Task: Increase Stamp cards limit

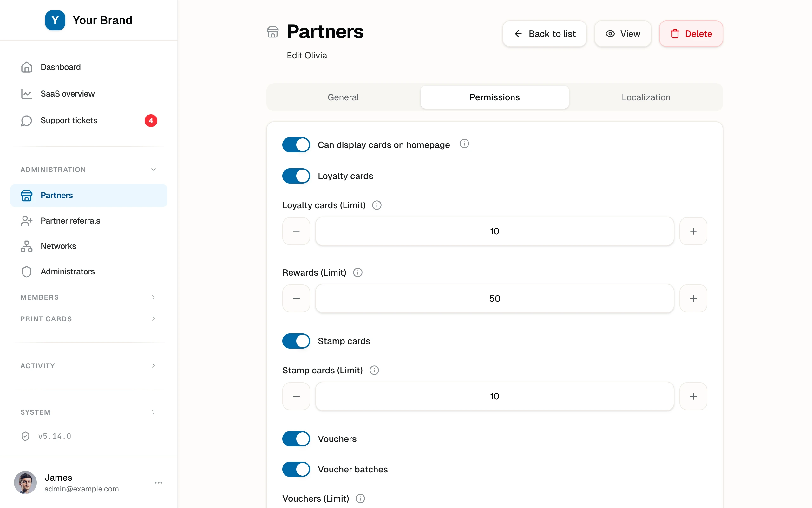Action: pyautogui.click(x=693, y=396)
